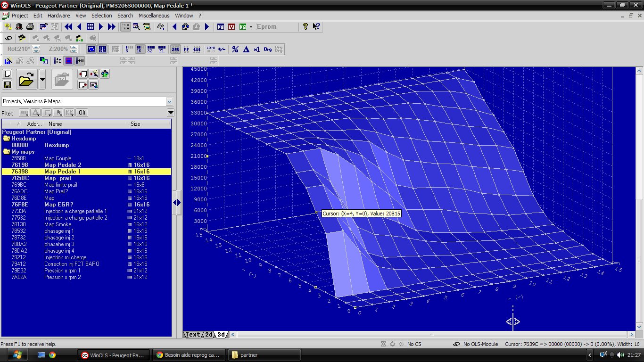Viewport: 644px width, 362px height.
Task: Toggle the 255 decimal number format
Action: coord(175,49)
